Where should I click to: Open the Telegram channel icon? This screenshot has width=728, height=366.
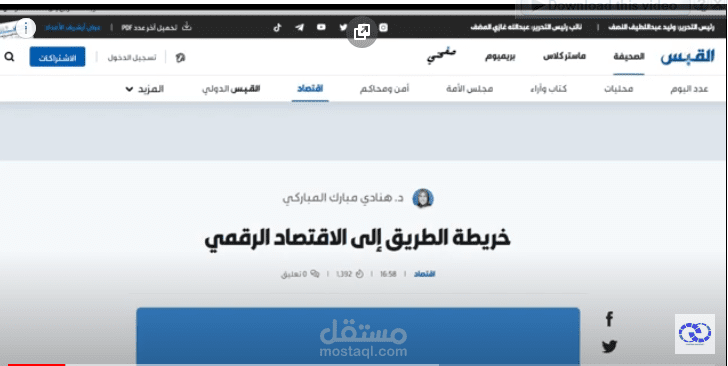tap(299, 27)
